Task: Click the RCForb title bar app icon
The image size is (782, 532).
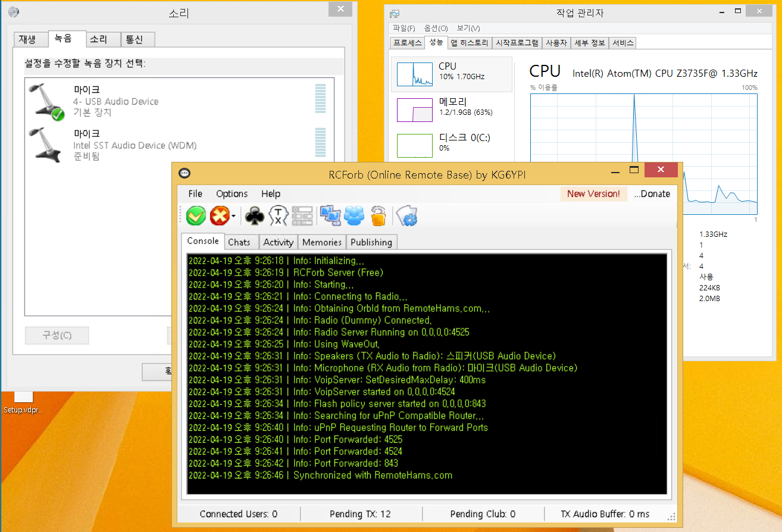Action: click(184, 174)
